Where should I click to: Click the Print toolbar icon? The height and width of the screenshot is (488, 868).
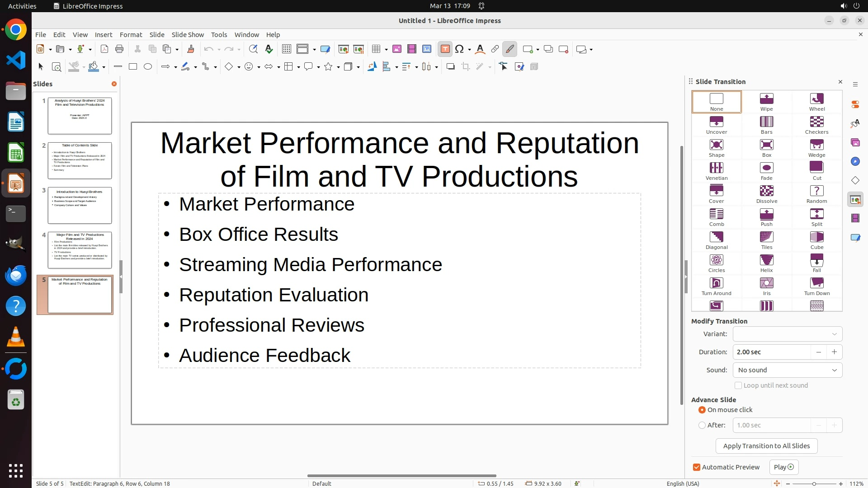click(x=119, y=49)
